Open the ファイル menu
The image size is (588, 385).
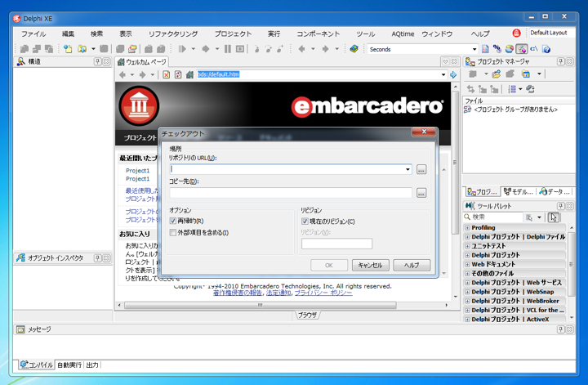33,34
